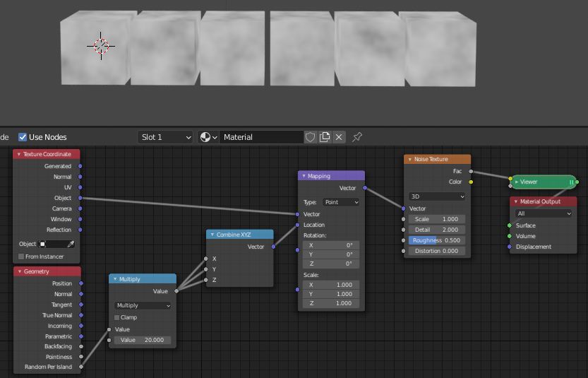Open the Mapping Type Point dropdown

(341, 202)
